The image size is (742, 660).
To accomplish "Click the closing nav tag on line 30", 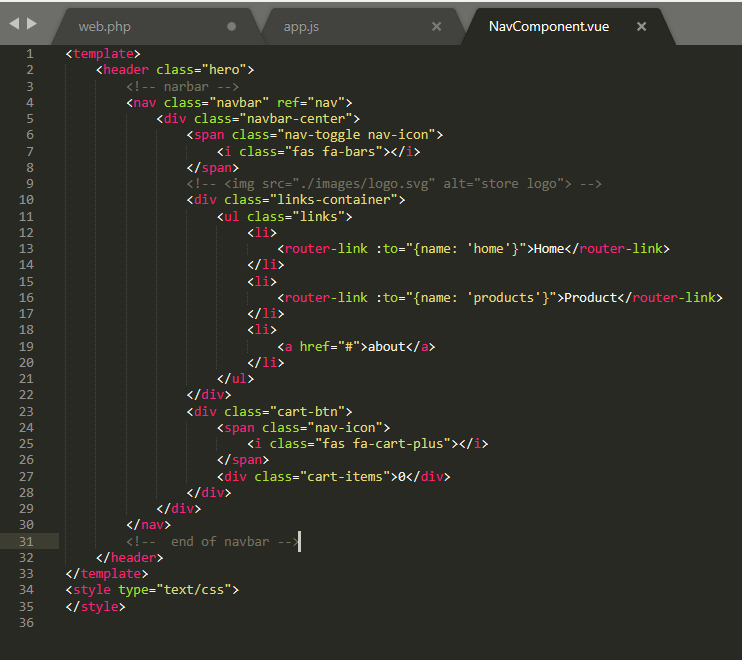I will click(149, 525).
